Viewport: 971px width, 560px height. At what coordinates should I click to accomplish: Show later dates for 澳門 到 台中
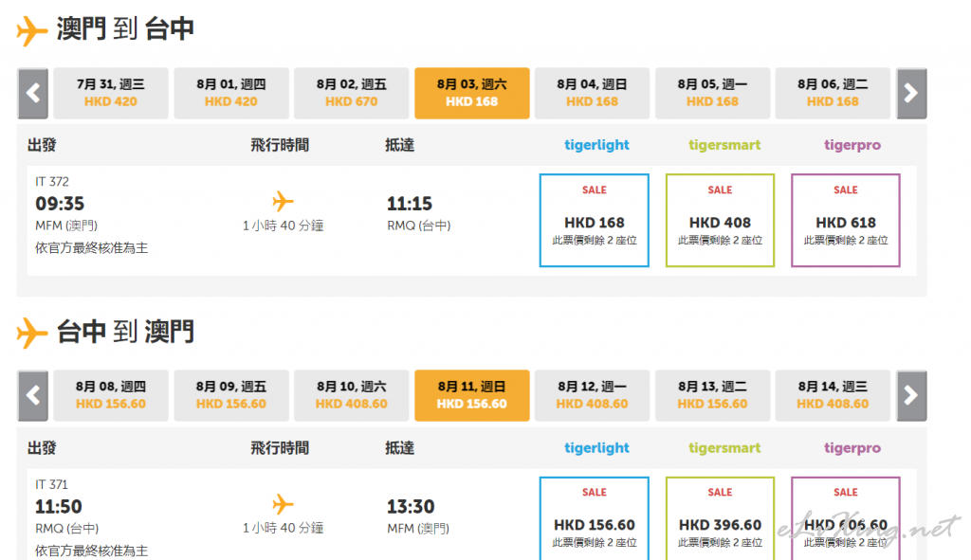[x=911, y=94]
